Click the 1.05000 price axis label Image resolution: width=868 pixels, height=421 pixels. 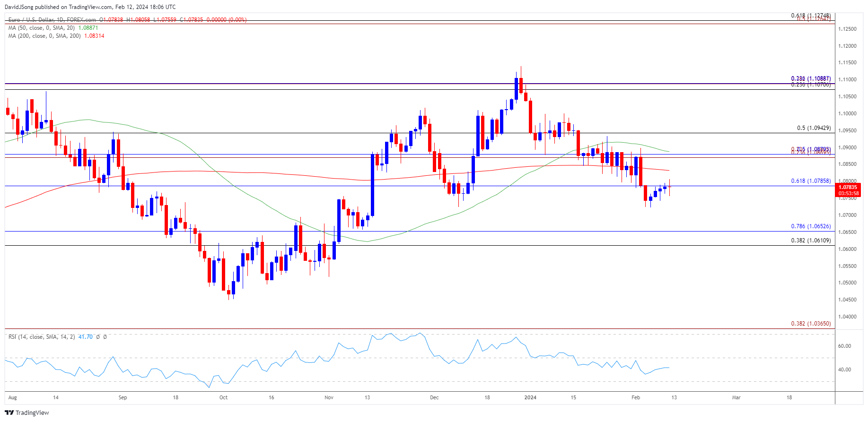pos(847,283)
